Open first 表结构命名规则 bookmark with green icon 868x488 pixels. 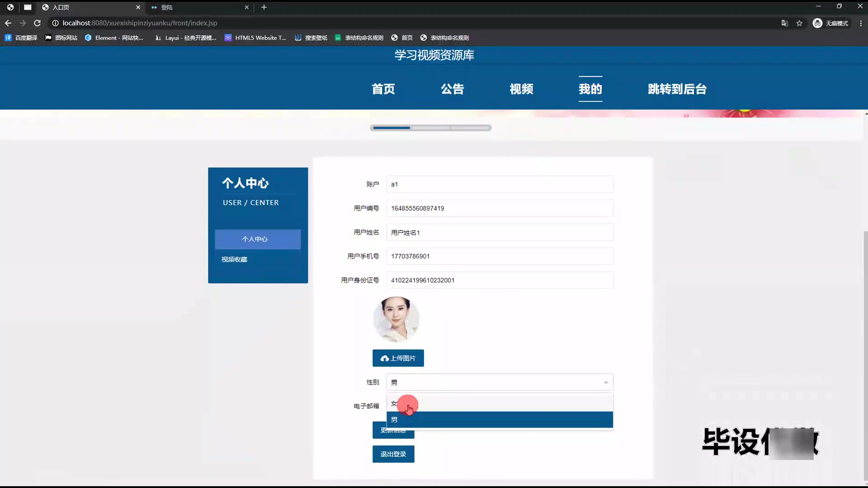(359, 38)
